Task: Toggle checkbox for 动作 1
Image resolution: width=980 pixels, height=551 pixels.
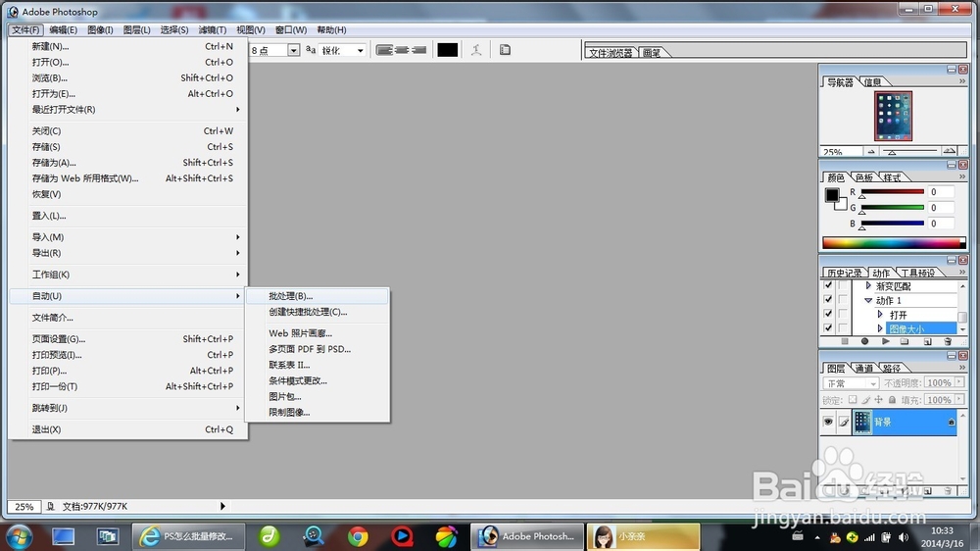Action: coord(828,300)
